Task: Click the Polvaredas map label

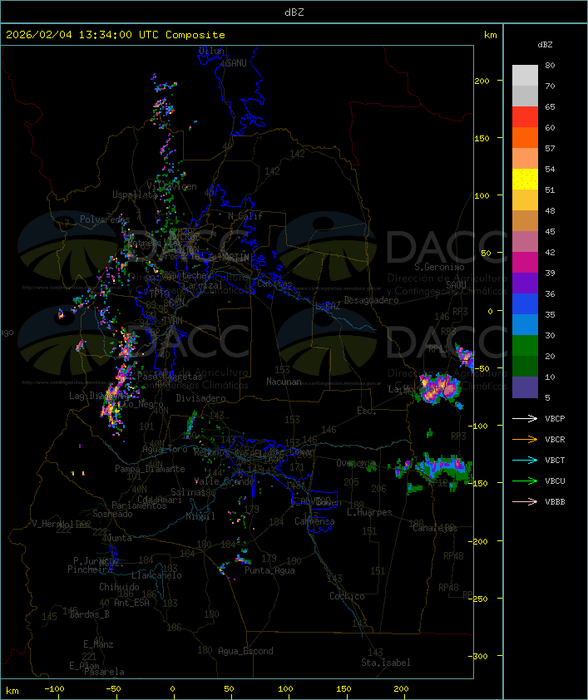Action: coord(105,219)
